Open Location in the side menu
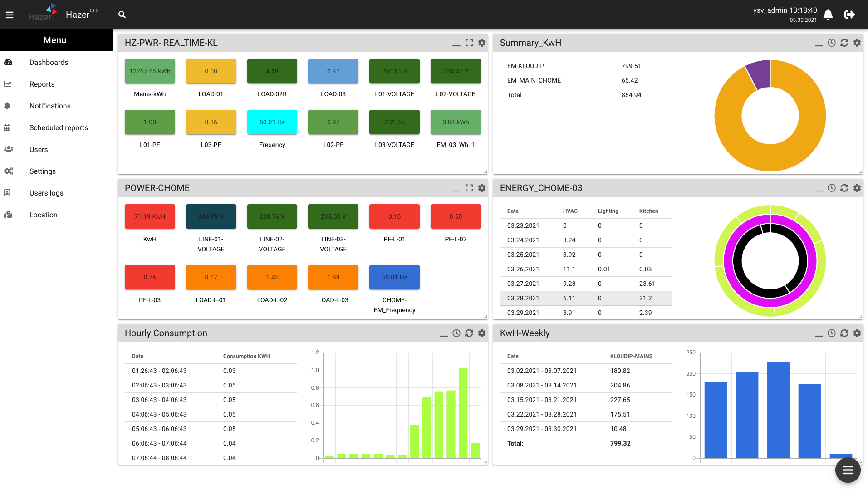The width and height of the screenshot is (868, 490). click(56, 215)
